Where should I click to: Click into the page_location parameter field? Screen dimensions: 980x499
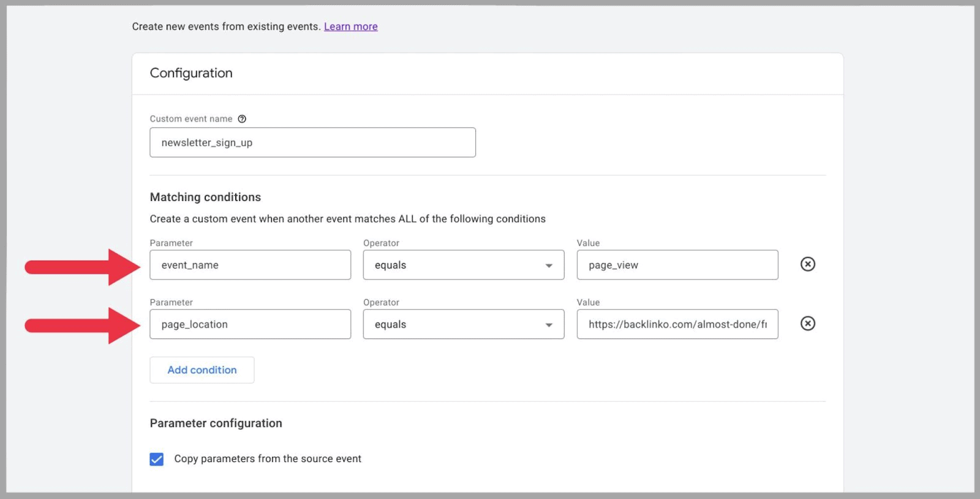click(250, 324)
